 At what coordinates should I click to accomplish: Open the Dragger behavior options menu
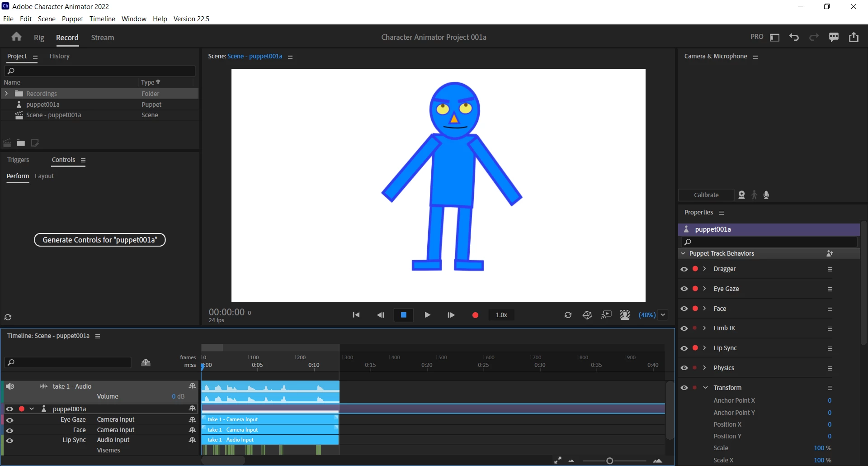click(x=830, y=269)
